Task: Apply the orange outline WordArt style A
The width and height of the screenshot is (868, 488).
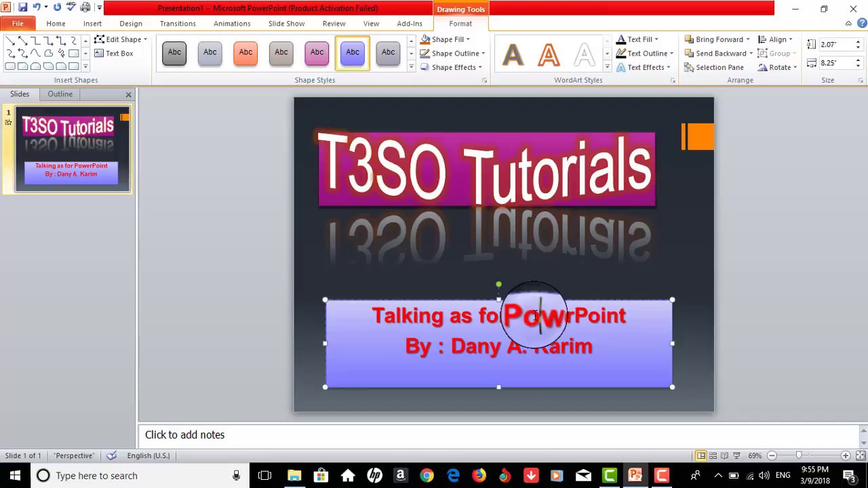Action: (x=549, y=54)
